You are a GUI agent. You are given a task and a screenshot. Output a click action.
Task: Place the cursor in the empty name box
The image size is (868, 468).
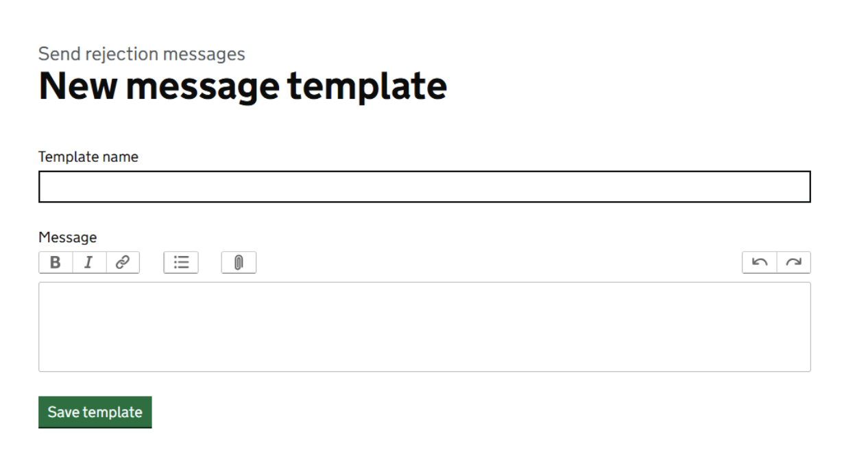[424, 187]
